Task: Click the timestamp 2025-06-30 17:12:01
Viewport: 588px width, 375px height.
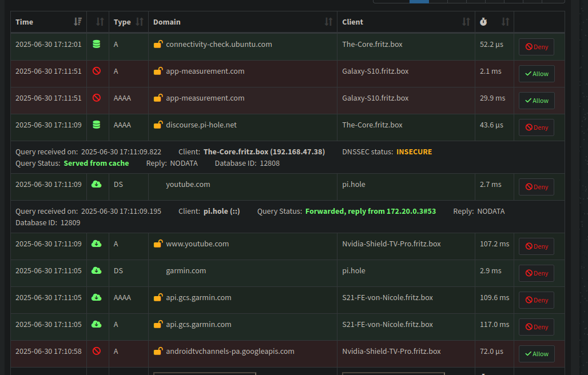Action: coord(49,44)
